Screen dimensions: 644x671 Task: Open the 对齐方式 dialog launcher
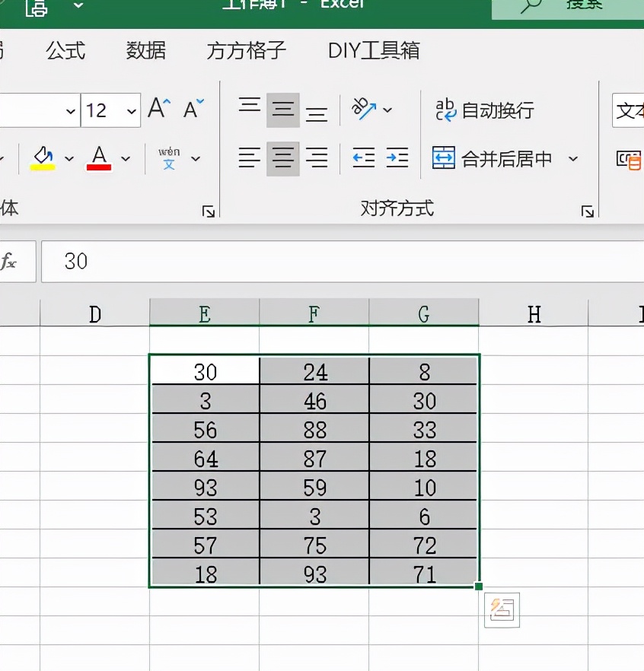coord(587,211)
